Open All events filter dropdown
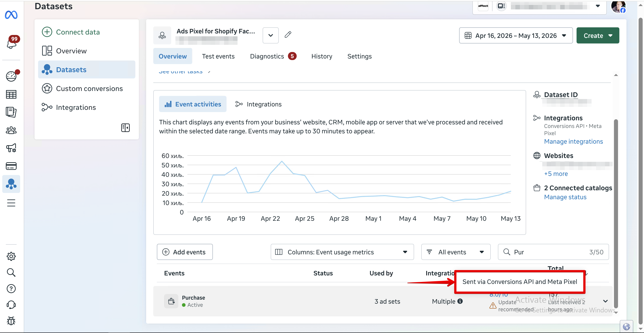644x333 pixels. tap(456, 252)
